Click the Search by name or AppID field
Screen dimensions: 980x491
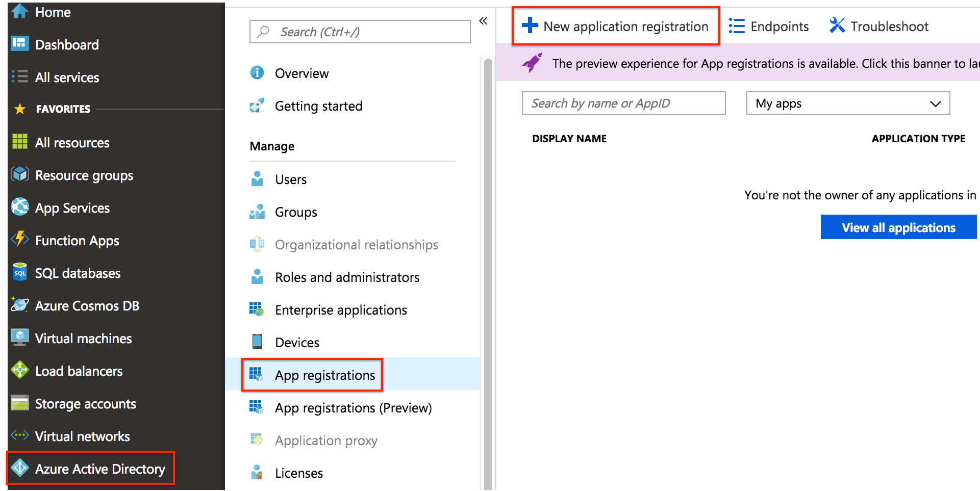(x=623, y=103)
